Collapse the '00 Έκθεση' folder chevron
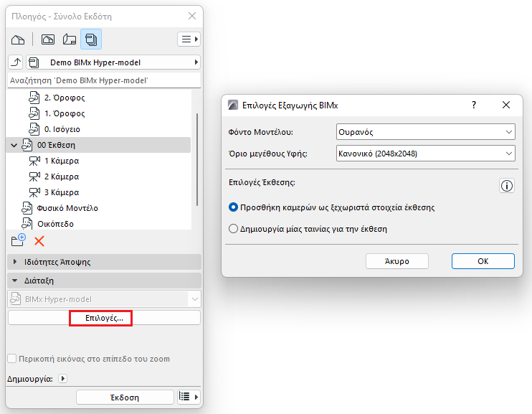The image size is (532, 414). [14, 146]
